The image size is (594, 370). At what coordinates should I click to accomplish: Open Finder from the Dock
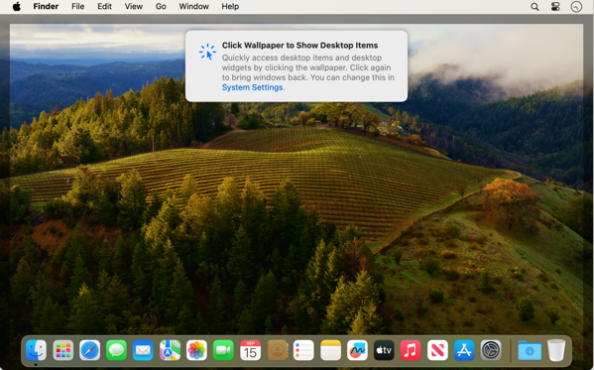[x=36, y=350]
